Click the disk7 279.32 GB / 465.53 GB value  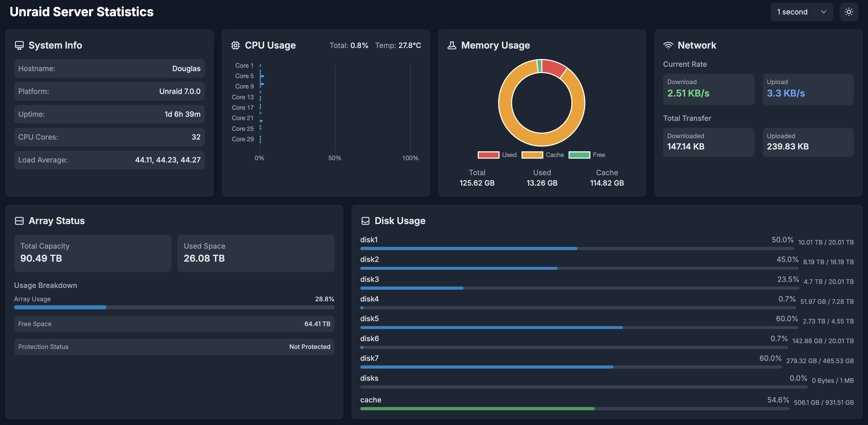click(820, 361)
